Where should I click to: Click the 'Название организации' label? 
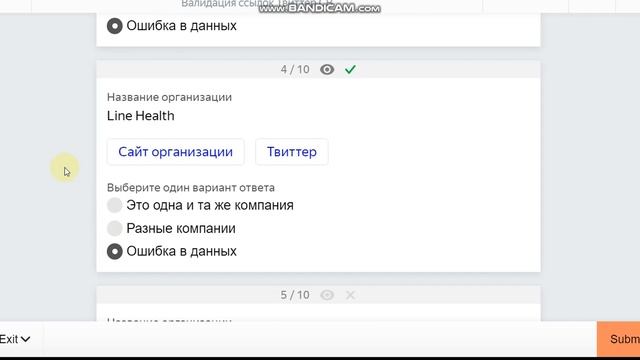(x=169, y=97)
